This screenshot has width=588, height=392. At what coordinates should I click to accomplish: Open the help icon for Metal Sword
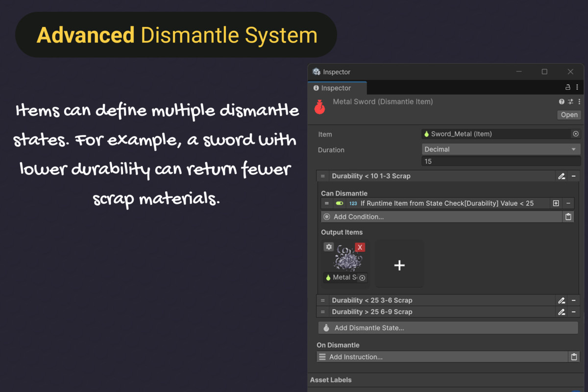562,102
